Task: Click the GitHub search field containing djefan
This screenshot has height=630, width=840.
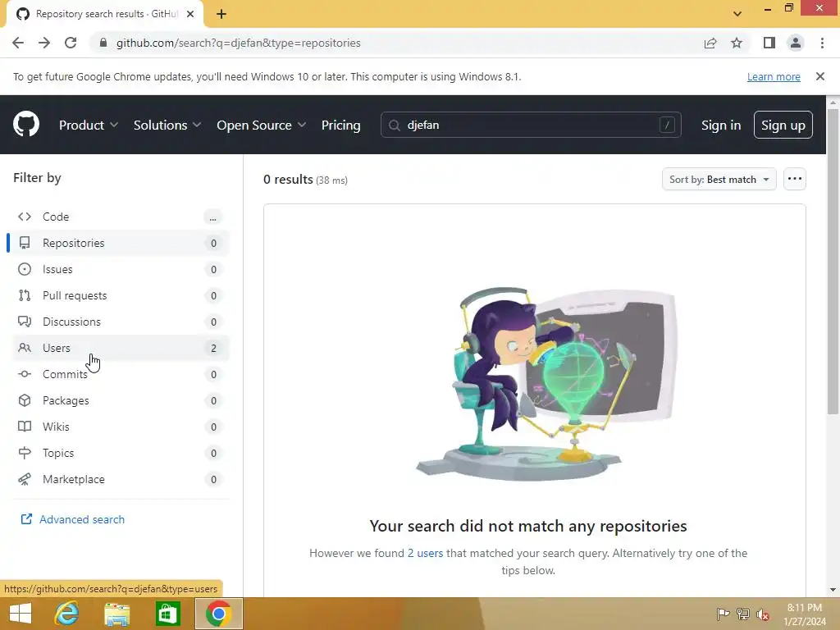Action: coord(531,125)
